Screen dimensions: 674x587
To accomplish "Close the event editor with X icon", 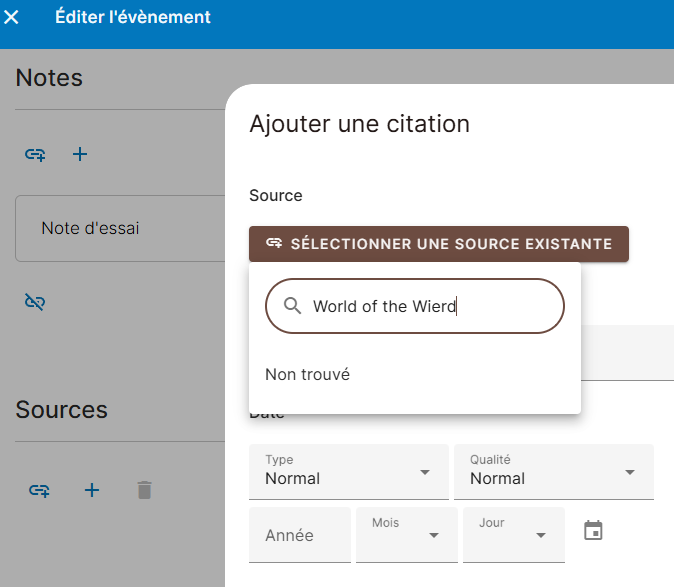I will pyautogui.click(x=13, y=17).
